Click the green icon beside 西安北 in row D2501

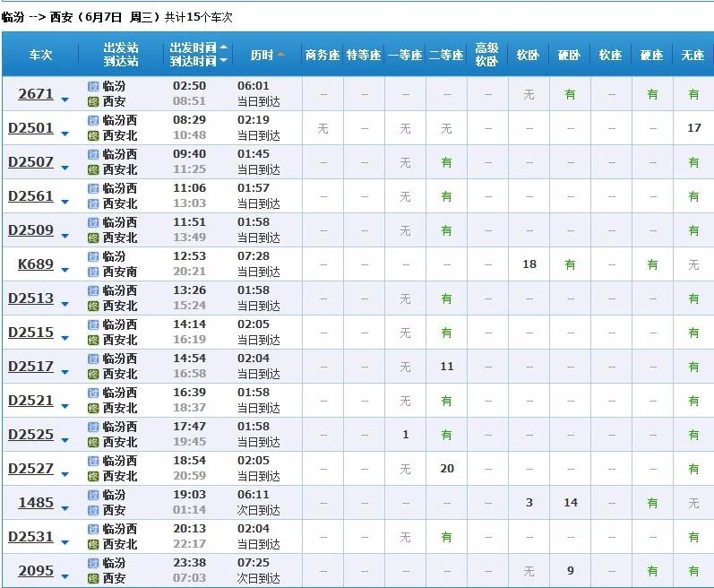coord(93,135)
